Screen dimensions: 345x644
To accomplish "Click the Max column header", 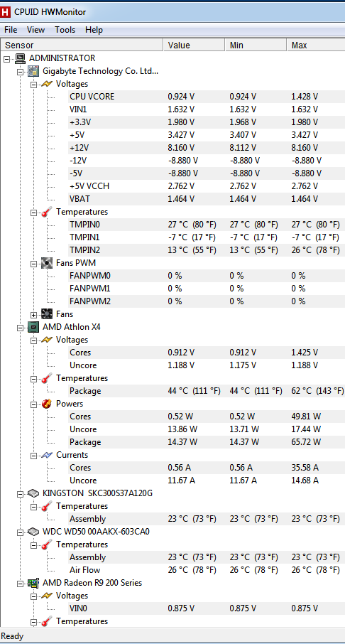I will (316, 45).
